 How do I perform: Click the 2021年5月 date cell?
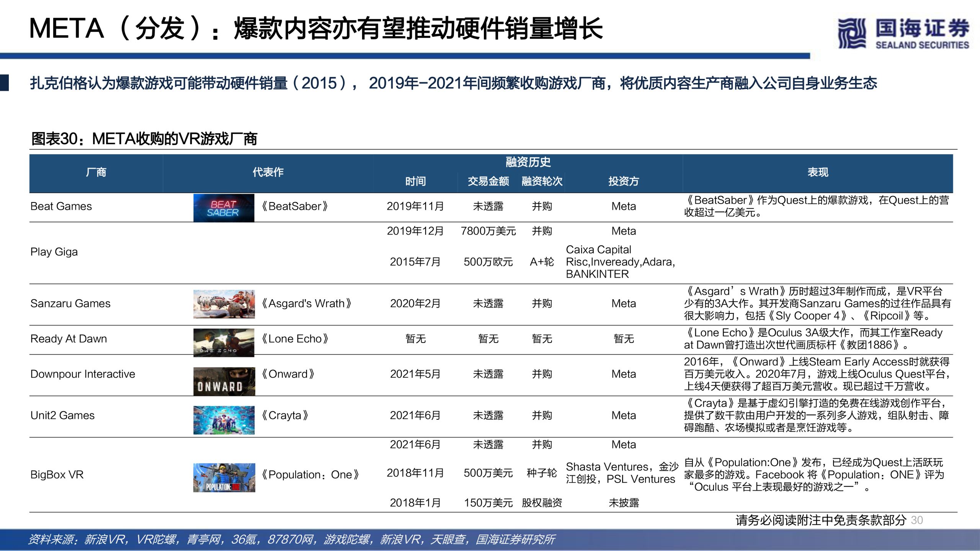click(415, 374)
